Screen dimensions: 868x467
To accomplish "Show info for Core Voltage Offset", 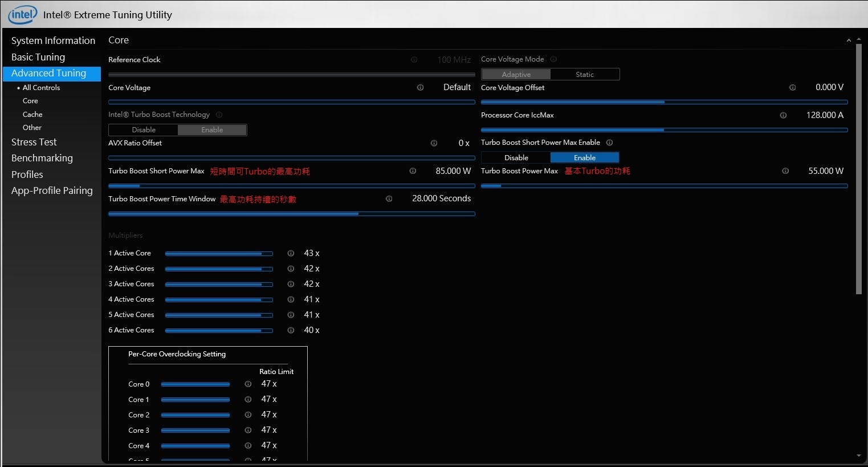I will tap(792, 88).
